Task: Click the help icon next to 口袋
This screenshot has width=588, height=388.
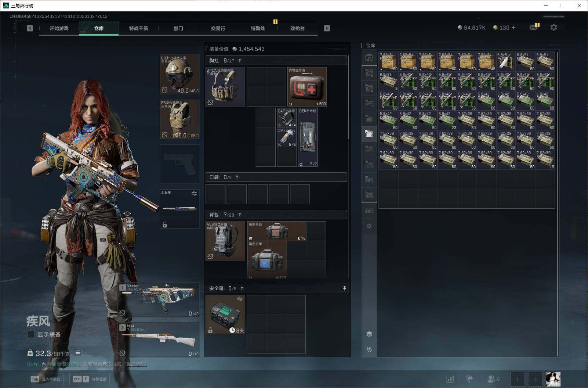Action: click(237, 177)
